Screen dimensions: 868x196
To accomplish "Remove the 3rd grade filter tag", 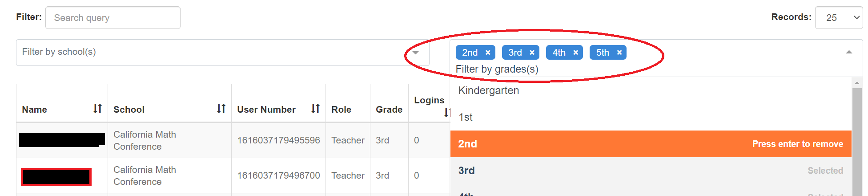I will pos(532,53).
